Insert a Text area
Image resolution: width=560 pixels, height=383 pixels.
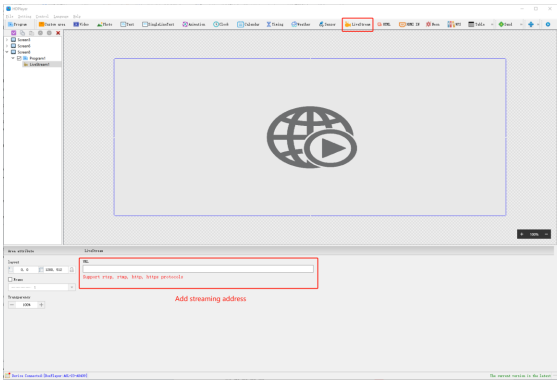[x=127, y=24]
